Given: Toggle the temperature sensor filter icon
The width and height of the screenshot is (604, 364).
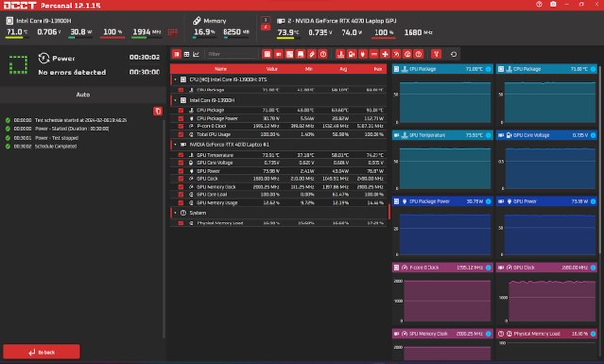Looking at the screenshot, I should [340, 55].
